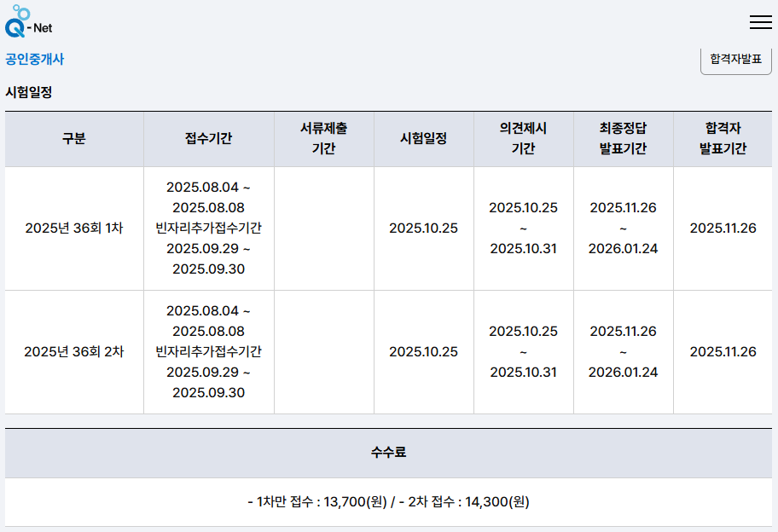Select the 2025년 36회 2차 row label
778x532 pixels.
74,351
